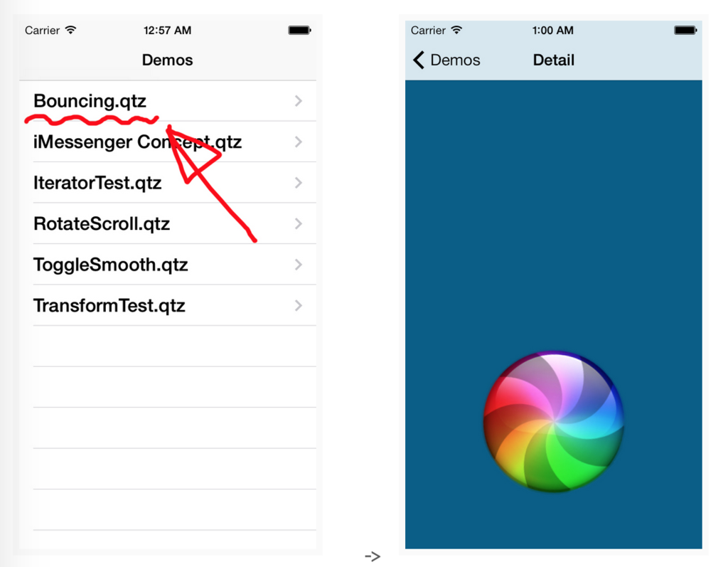Image resolution: width=728 pixels, height=567 pixels.
Task: Click the chevron beside ToggleSmooth.qtz
Action: [299, 265]
